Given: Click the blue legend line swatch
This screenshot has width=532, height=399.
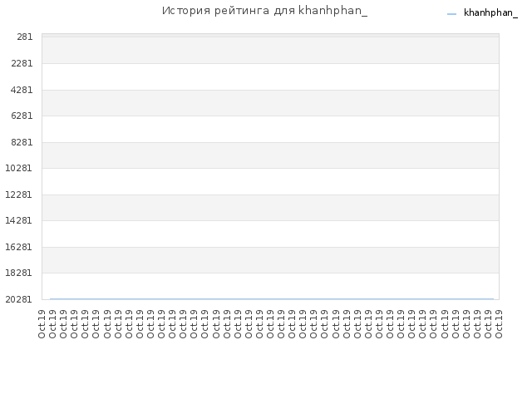Looking at the screenshot, I should (x=451, y=14).
